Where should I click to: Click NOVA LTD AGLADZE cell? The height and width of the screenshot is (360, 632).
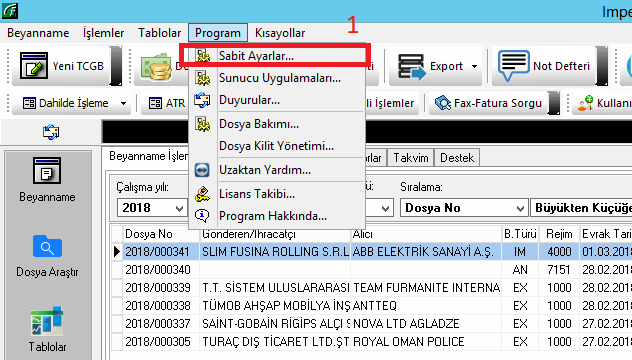tap(426, 323)
